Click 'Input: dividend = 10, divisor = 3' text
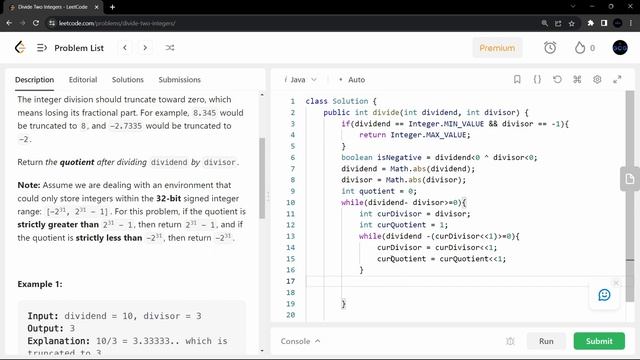Screen dimensions: 640x360 (114, 316)
